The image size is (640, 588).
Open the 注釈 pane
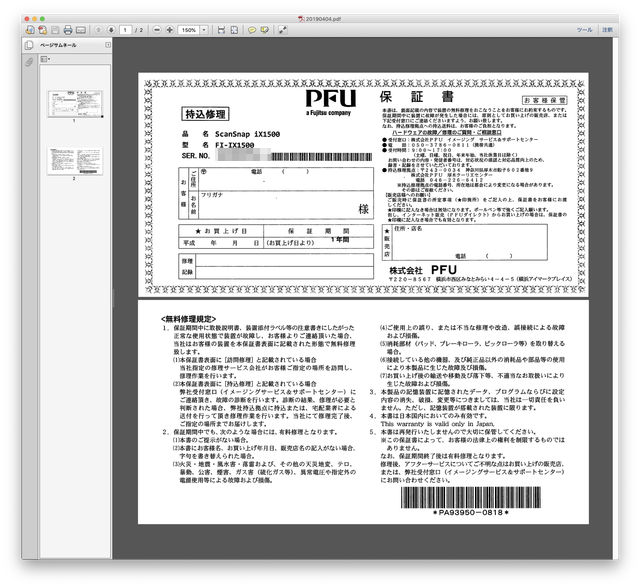[x=607, y=30]
